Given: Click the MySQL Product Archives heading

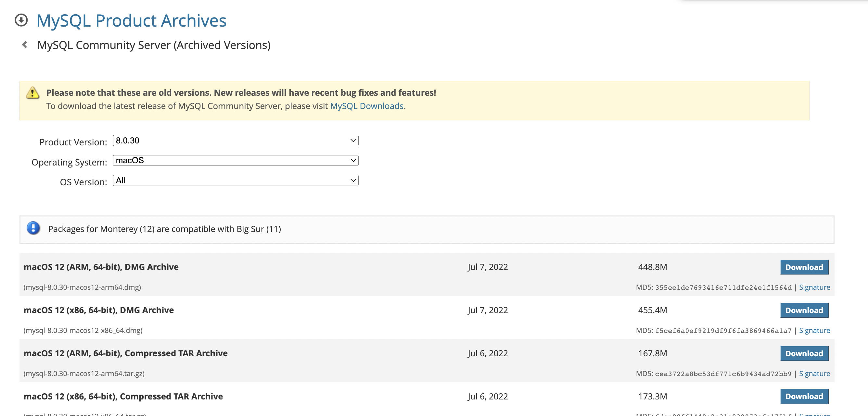Looking at the screenshot, I should pyautogui.click(x=132, y=20).
